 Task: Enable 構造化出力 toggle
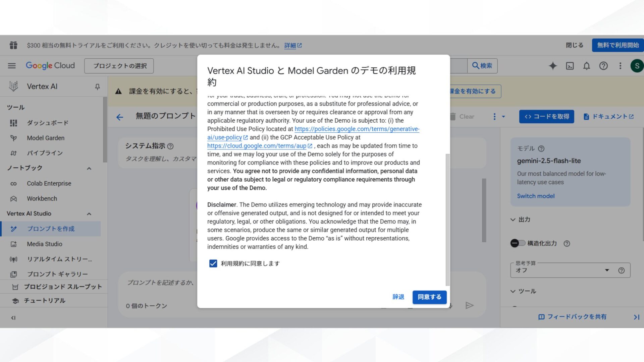[x=518, y=243]
